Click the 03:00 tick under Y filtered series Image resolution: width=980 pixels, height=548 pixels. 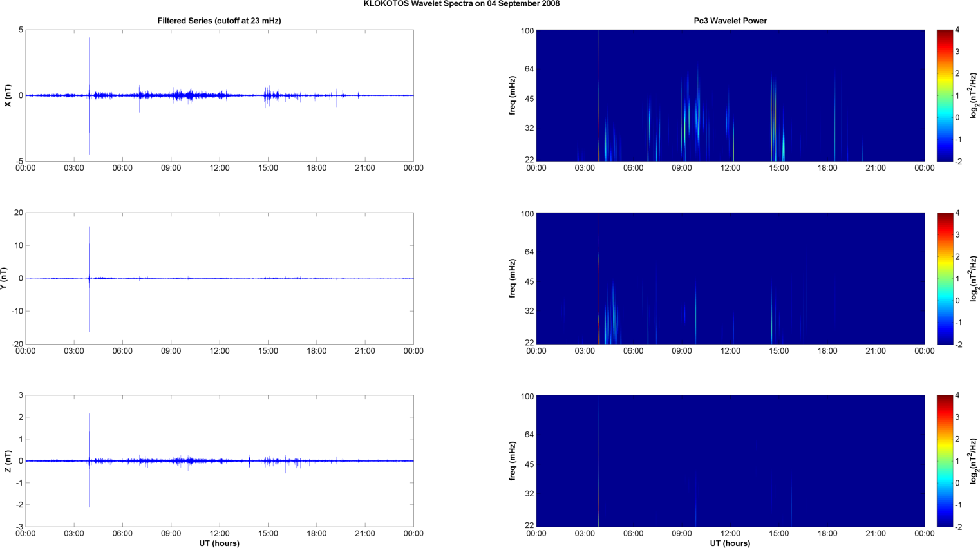tap(74, 351)
